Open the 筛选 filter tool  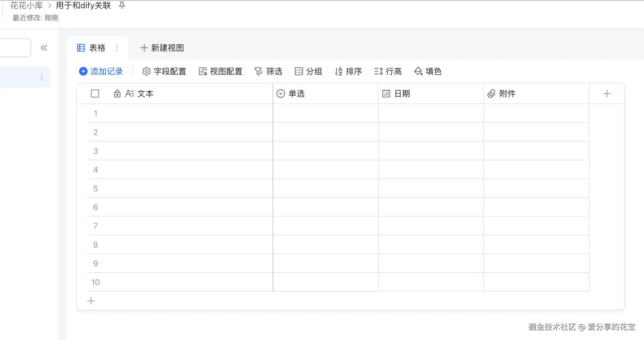[x=268, y=71]
